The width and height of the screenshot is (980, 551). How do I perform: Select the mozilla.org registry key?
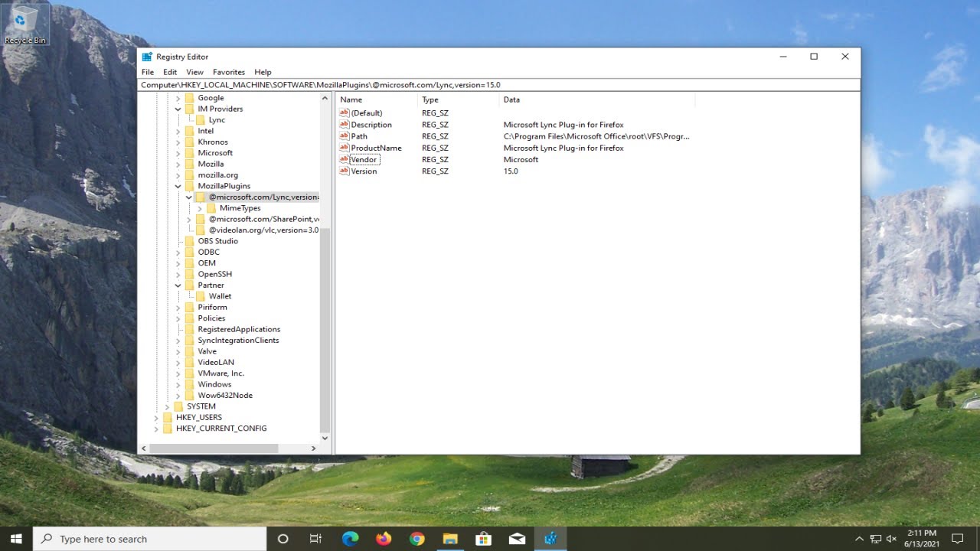click(217, 175)
